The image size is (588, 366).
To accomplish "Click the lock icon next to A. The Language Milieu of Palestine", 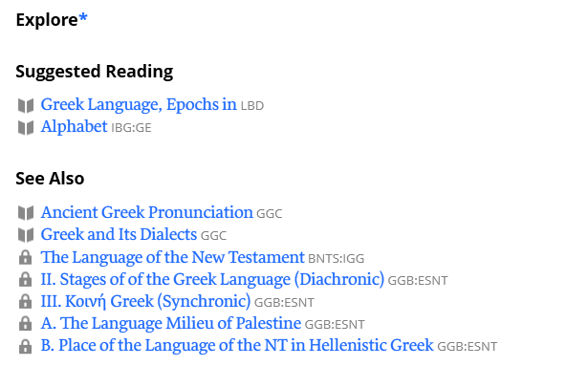I will (x=25, y=324).
